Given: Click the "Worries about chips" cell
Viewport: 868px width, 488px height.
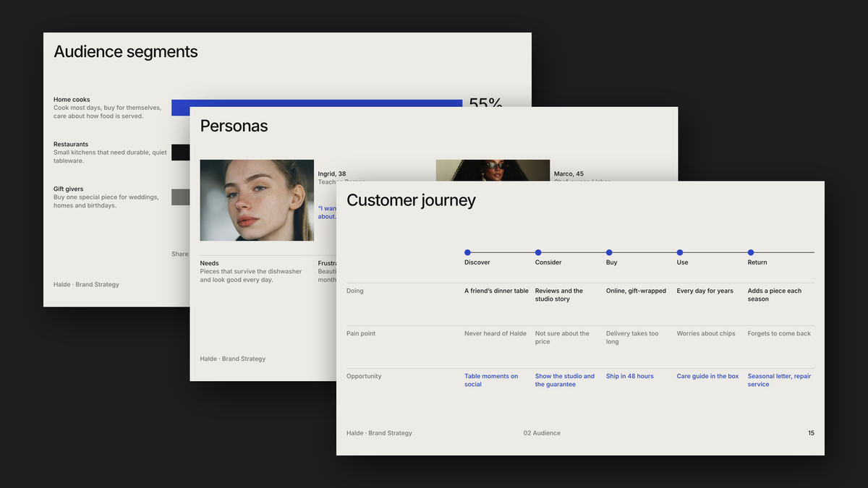Looking at the screenshot, I should click(706, 333).
